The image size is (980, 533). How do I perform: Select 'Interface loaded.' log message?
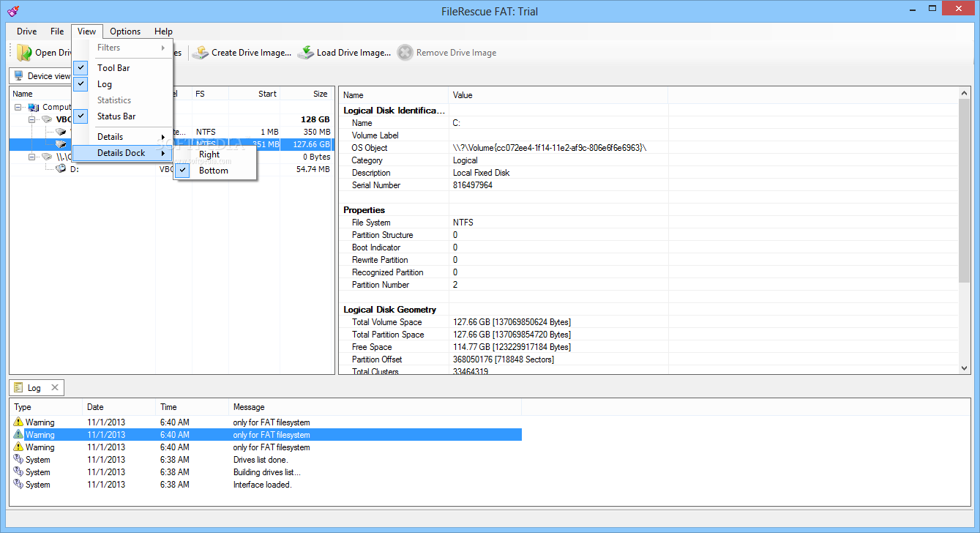tap(262, 485)
